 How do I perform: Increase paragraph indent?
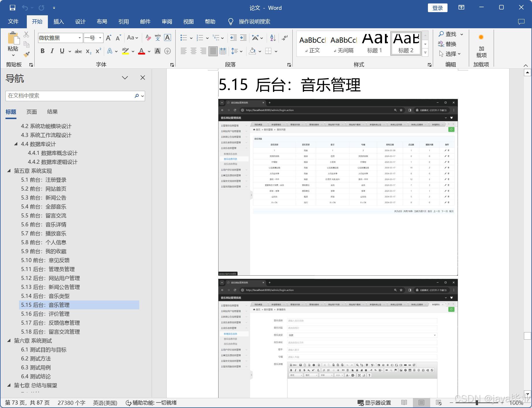243,38
